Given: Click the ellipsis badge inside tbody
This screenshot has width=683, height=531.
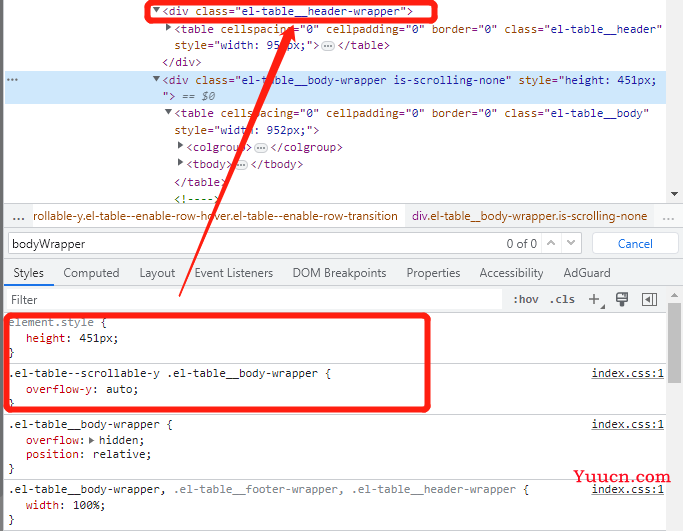Looking at the screenshot, I should coord(241,165).
